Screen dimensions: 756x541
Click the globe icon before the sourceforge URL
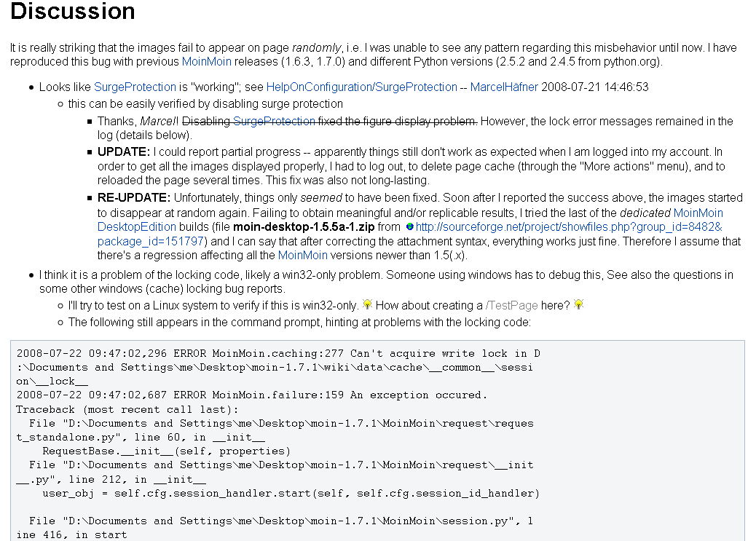tap(410, 227)
